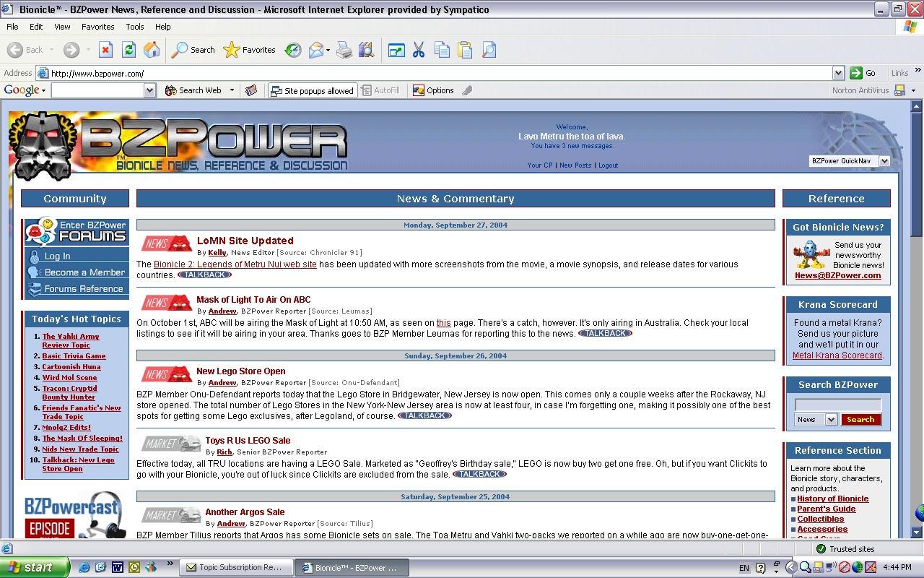
Task: Launch MSN Messenger from Quick Launch
Action: (150, 567)
